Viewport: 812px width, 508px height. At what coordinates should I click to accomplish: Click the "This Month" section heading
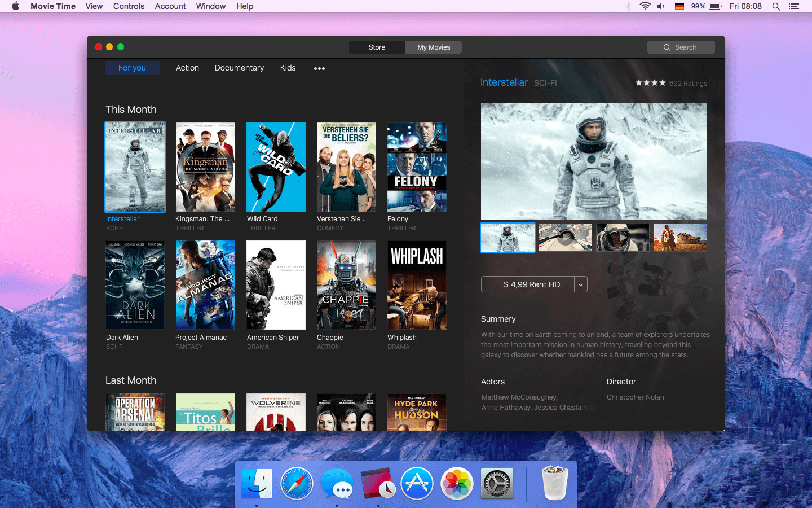[x=131, y=110]
